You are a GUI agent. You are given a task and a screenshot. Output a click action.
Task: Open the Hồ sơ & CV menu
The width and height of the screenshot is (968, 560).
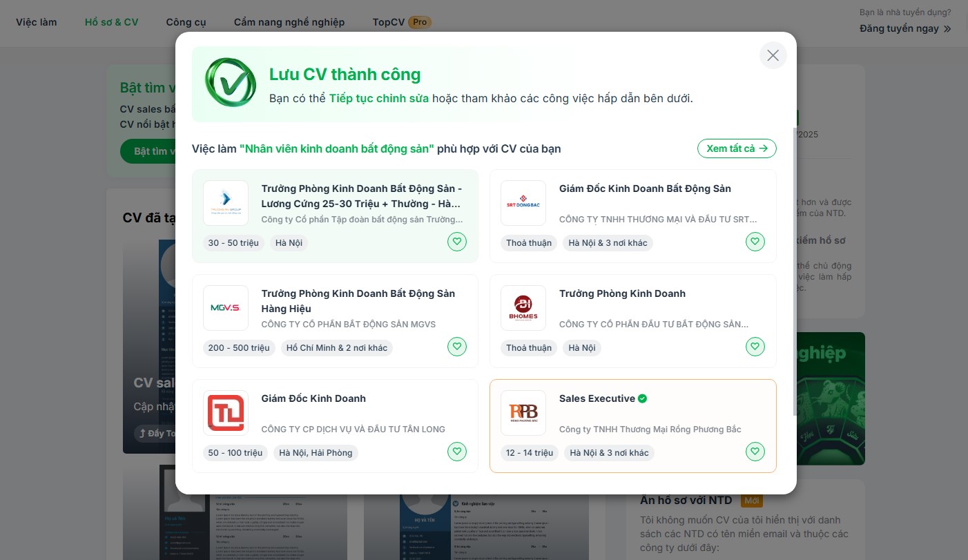point(112,22)
